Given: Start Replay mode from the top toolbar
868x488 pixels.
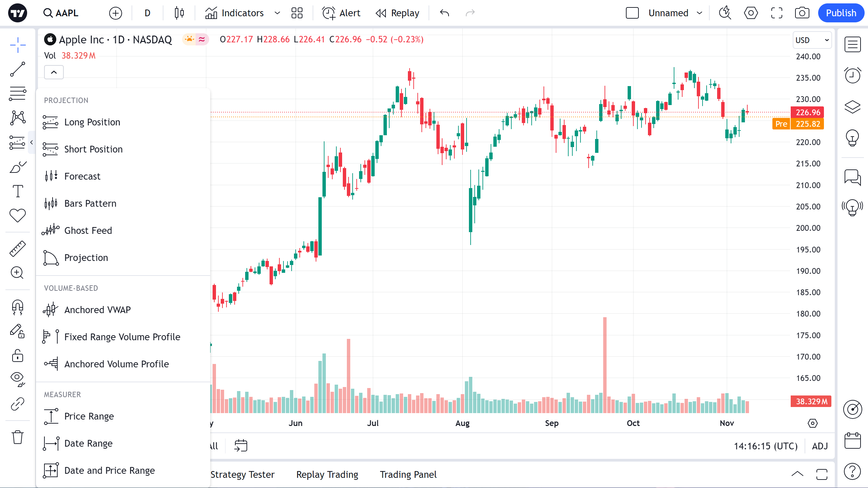Looking at the screenshot, I should pyautogui.click(x=397, y=13).
